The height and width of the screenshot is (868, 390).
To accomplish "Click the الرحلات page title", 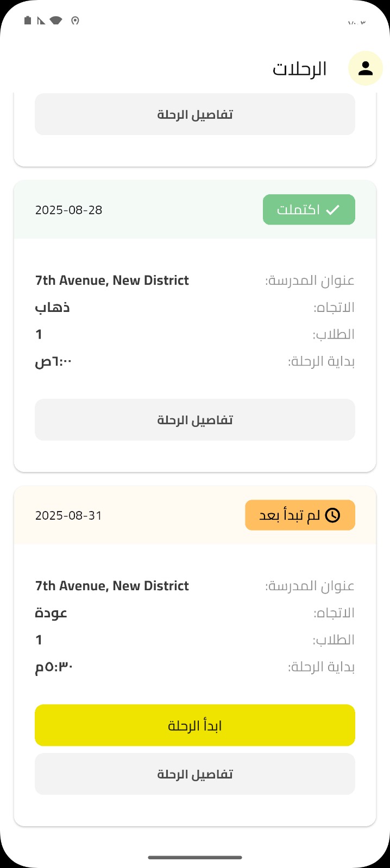I will [x=299, y=69].
